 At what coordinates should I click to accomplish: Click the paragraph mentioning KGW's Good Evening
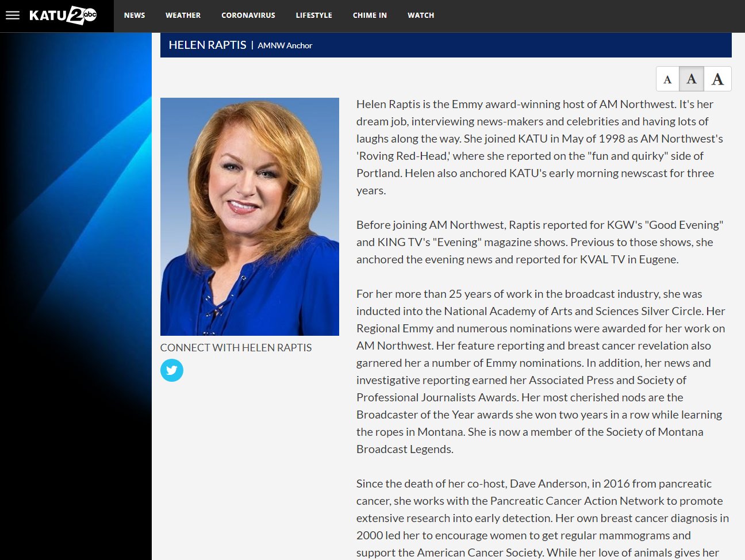(x=540, y=242)
